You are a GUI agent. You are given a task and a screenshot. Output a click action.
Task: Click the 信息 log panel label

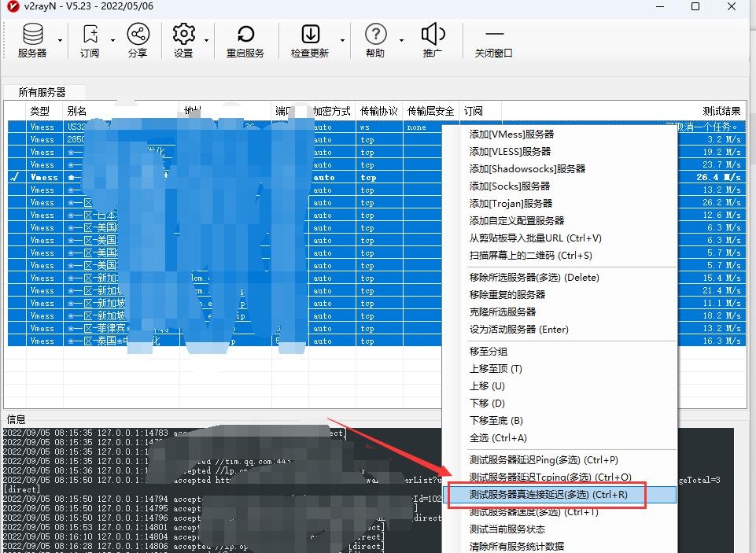[16, 419]
